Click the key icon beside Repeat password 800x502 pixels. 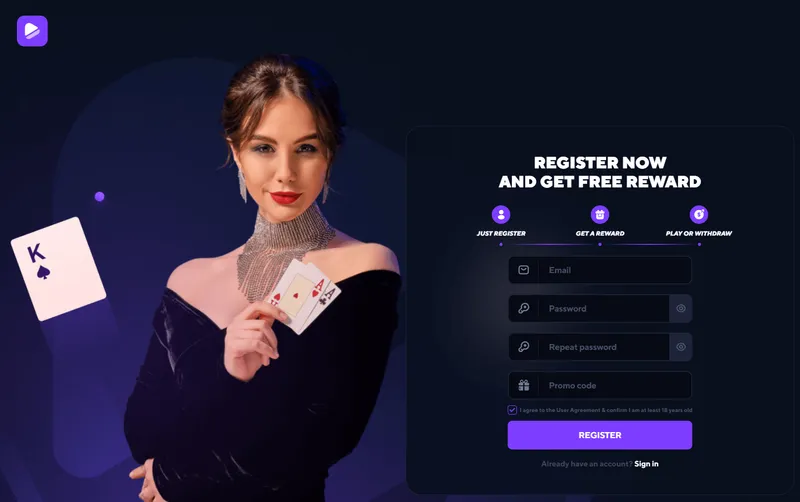tap(523, 347)
